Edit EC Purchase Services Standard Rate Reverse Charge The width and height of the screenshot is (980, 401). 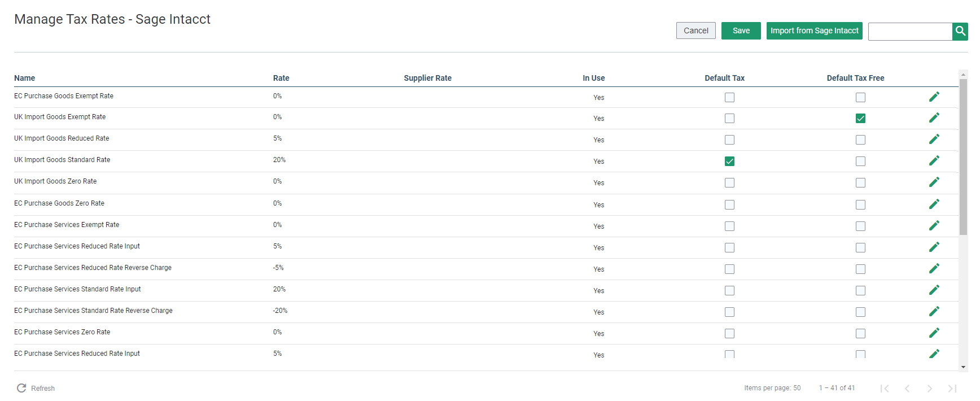[x=934, y=312]
